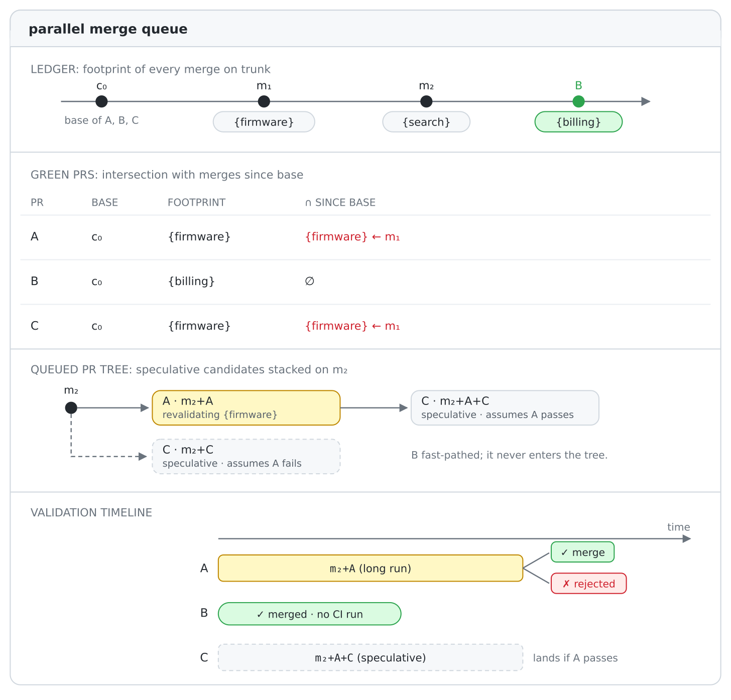Select dashed C · m₂+C assumes-A-fails node
The width and height of the screenshot is (731, 700).
(246, 457)
